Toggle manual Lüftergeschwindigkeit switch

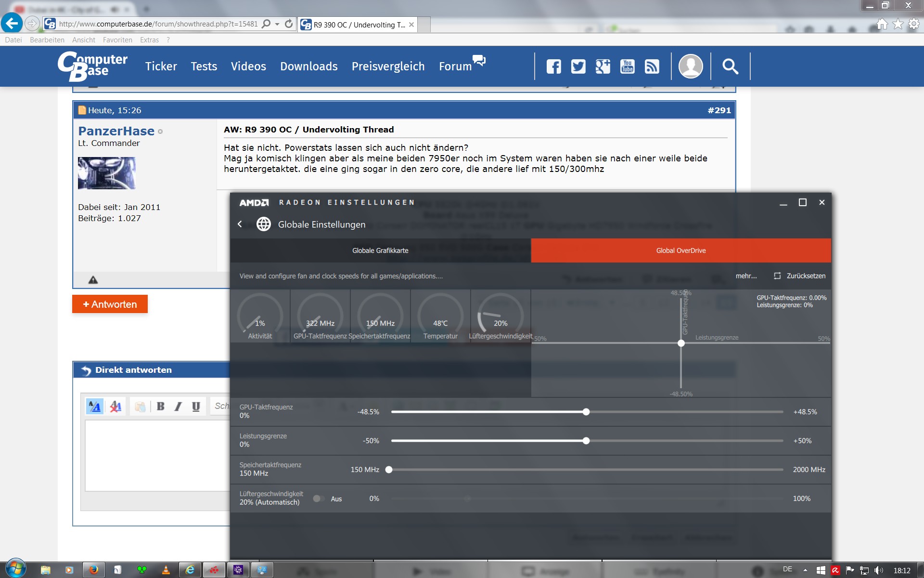[318, 499]
